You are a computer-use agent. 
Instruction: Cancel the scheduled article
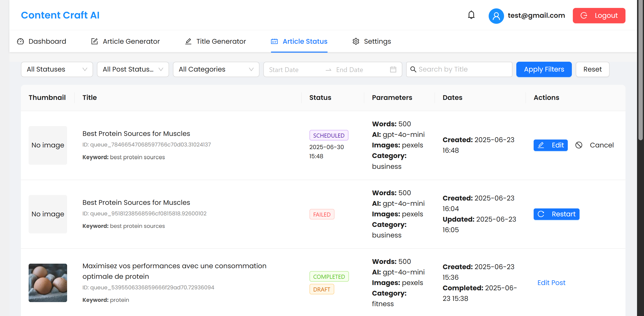click(x=594, y=145)
